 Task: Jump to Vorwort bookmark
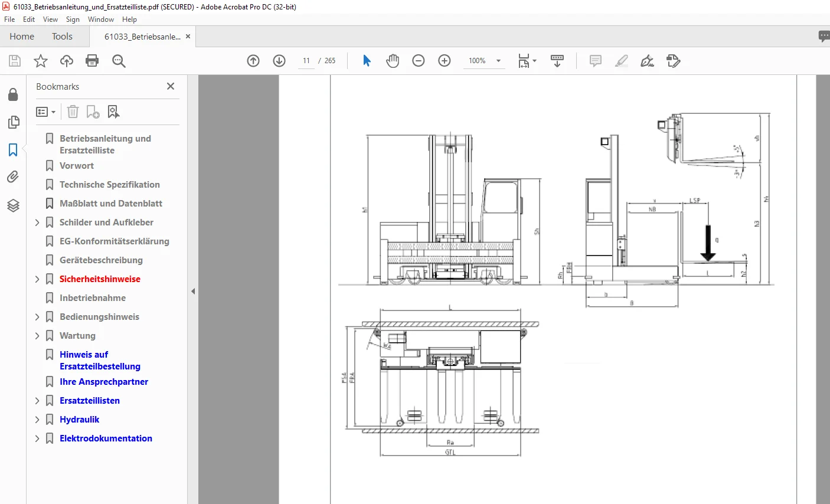(77, 166)
